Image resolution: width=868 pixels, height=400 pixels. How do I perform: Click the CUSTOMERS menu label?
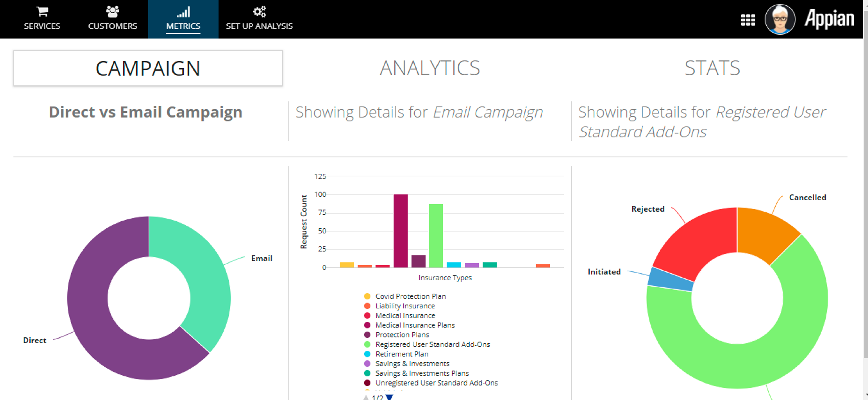point(113,26)
